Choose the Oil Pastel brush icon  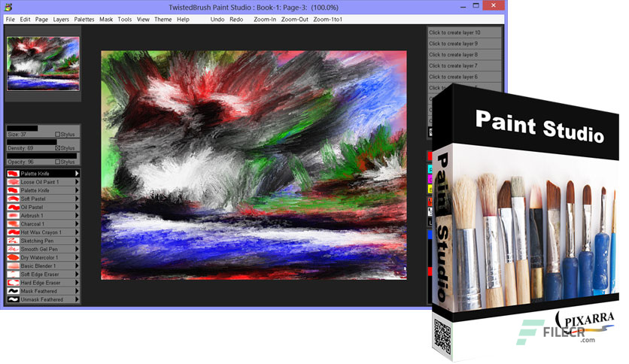14,207
